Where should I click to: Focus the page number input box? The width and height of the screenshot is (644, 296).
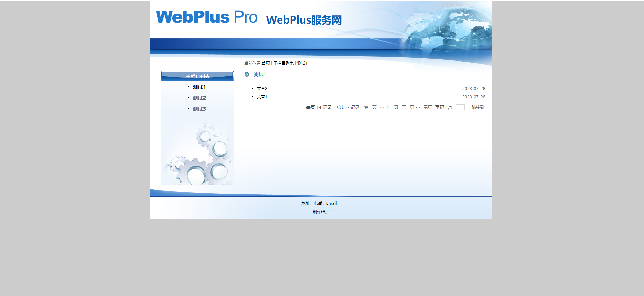click(x=460, y=107)
